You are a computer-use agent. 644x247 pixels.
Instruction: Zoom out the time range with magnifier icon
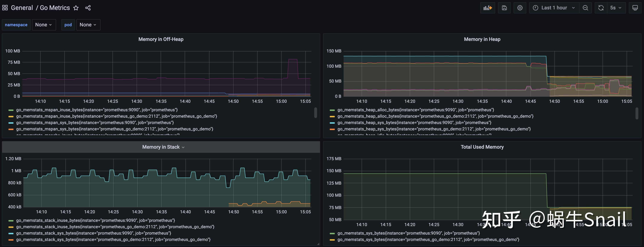[585, 8]
